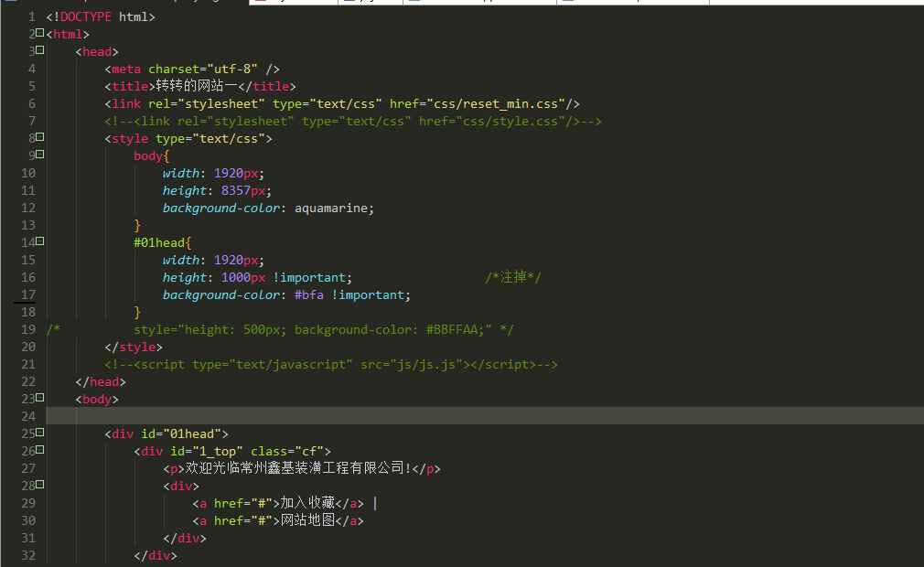
Task: Click line number 7 in the gutter
Action: [32, 122]
